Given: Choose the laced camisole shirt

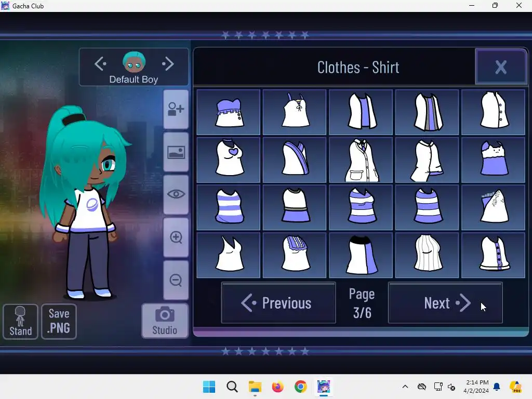Looking at the screenshot, I should click(295, 112).
